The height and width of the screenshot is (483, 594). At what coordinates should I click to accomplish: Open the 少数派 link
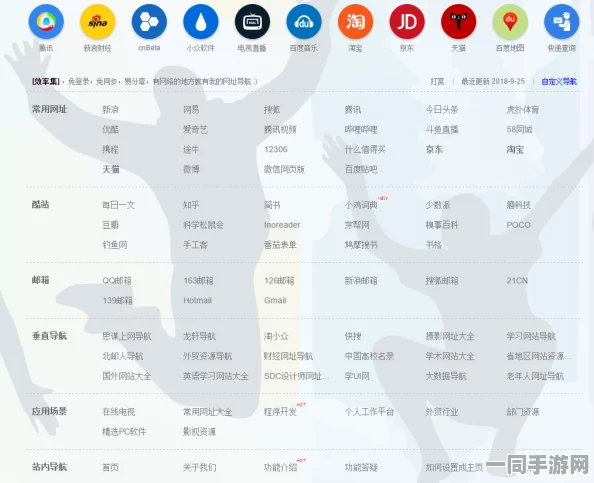(x=438, y=205)
